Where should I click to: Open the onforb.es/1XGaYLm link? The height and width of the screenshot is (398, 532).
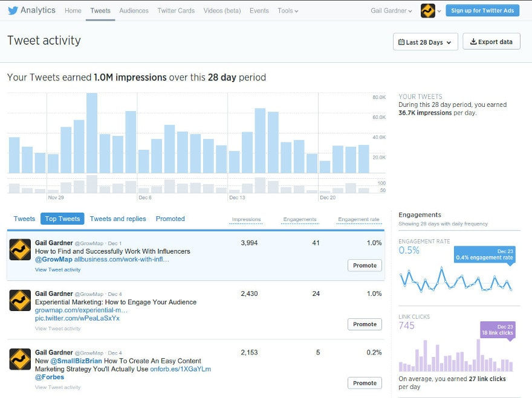coord(181,369)
